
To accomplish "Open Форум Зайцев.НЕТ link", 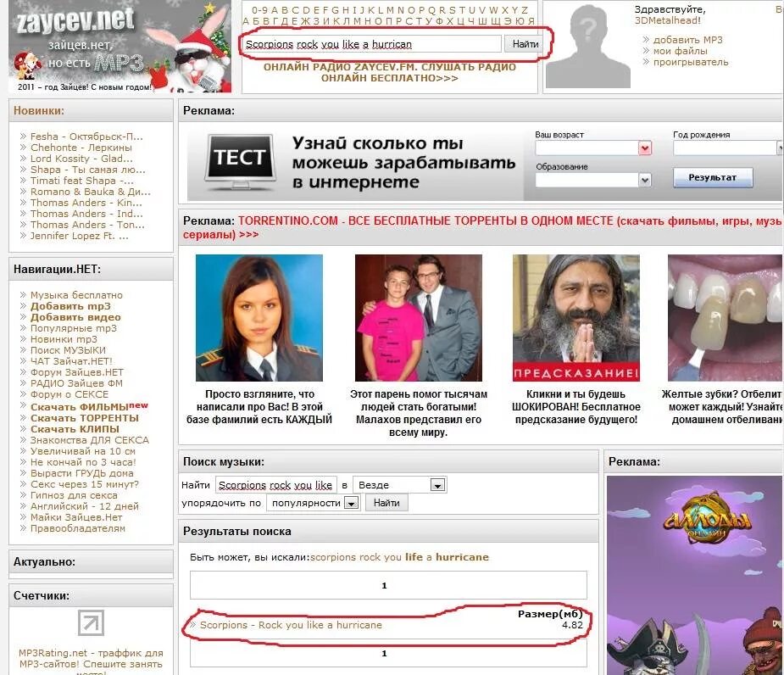I will click(x=76, y=371).
